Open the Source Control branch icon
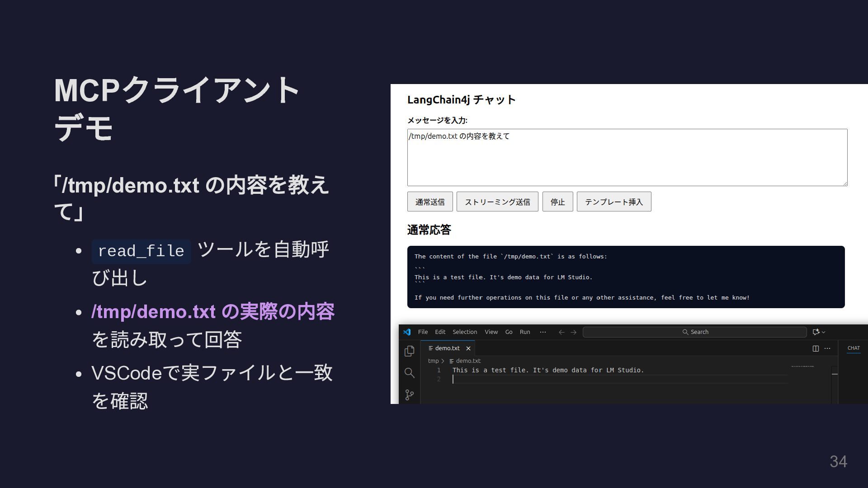The image size is (868, 488). [409, 394]
